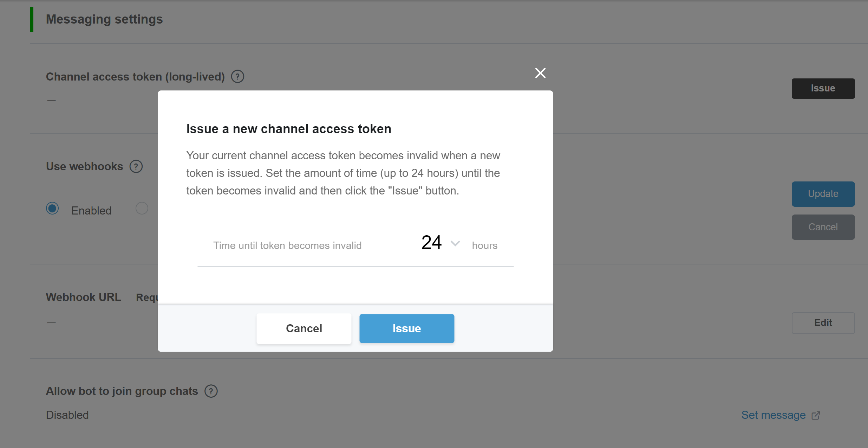Image resolution: width=868 pixels, height=448 pixels.
Task: Open the Set message link
Action: point(774,415)
